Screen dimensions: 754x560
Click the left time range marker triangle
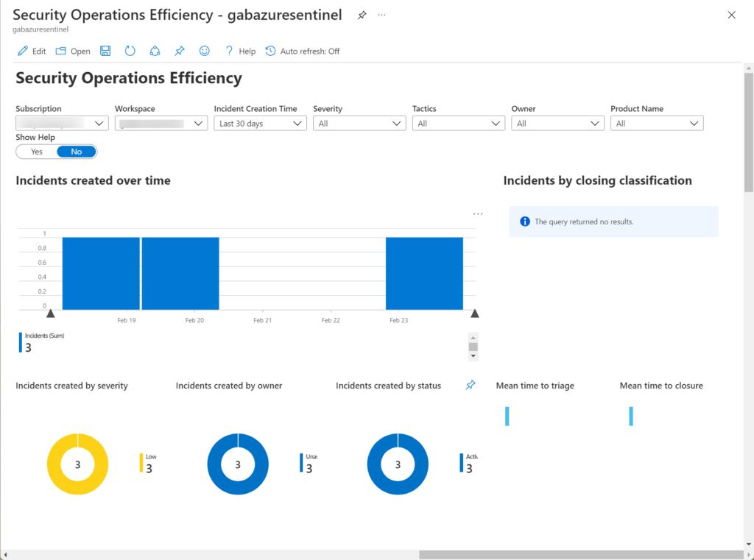pyautogui.click(x=51, y=313)
